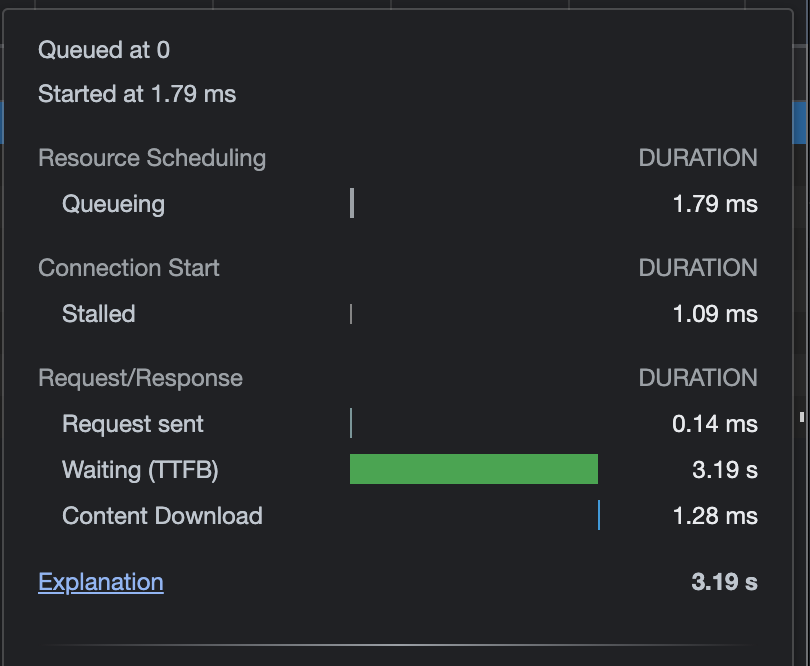Open the Explanation link
810x666 pixels.
point(100,582)
